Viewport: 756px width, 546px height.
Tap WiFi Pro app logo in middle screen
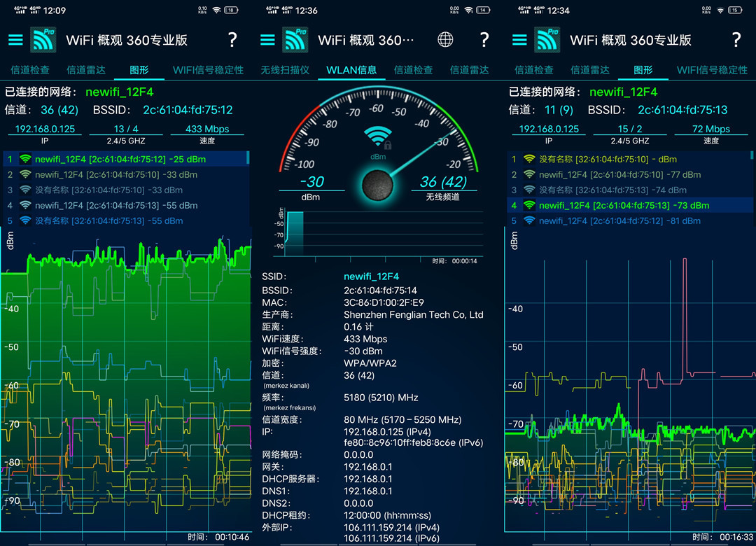tap(295, 40)
